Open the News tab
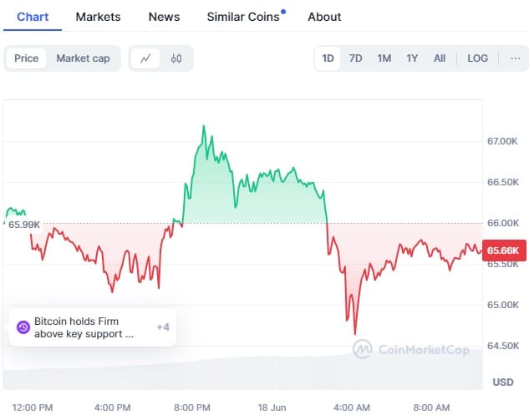Viewport: 529px width, 420px height. tap(164, 17)
